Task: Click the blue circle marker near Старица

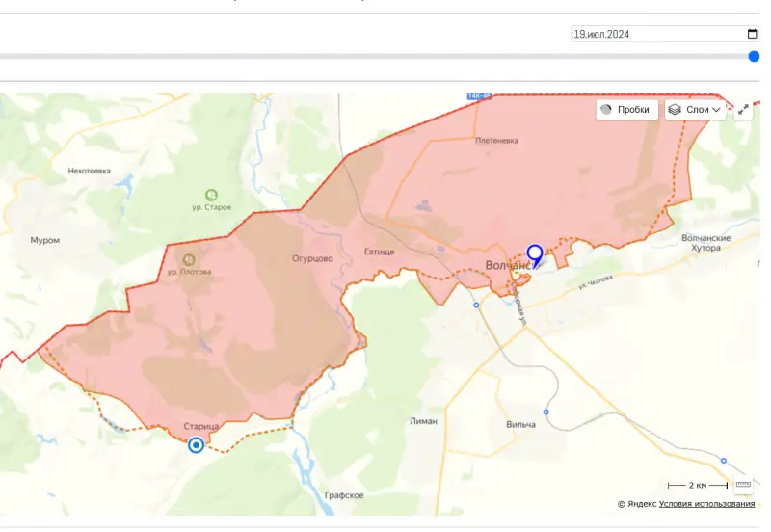Action: (196, 444)
